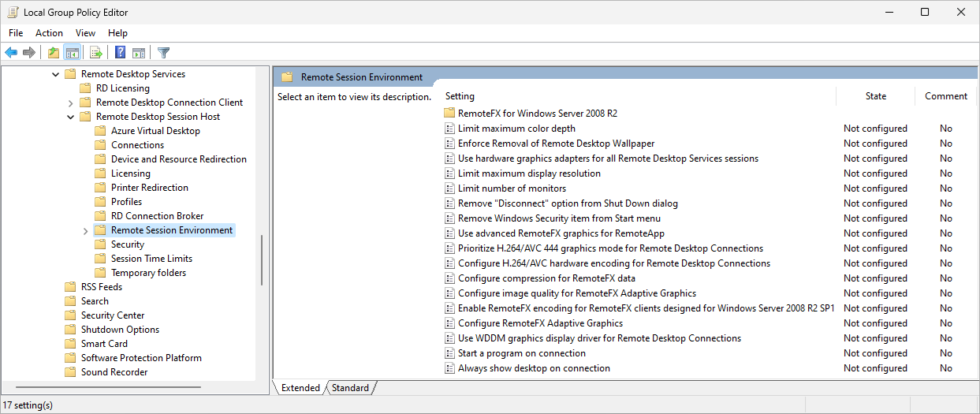The width and height of the screenshot is (980, 414).
Task: Click the Back arrow toolbar icon
Action: coord(11,53)
